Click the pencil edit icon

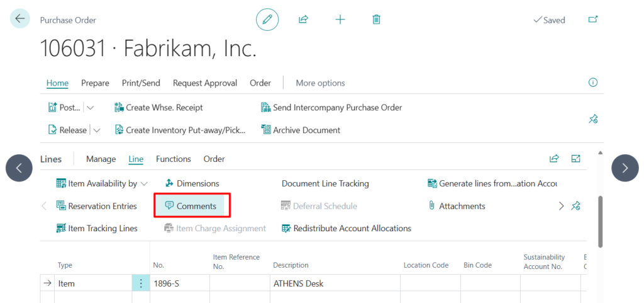pos(267,20)
